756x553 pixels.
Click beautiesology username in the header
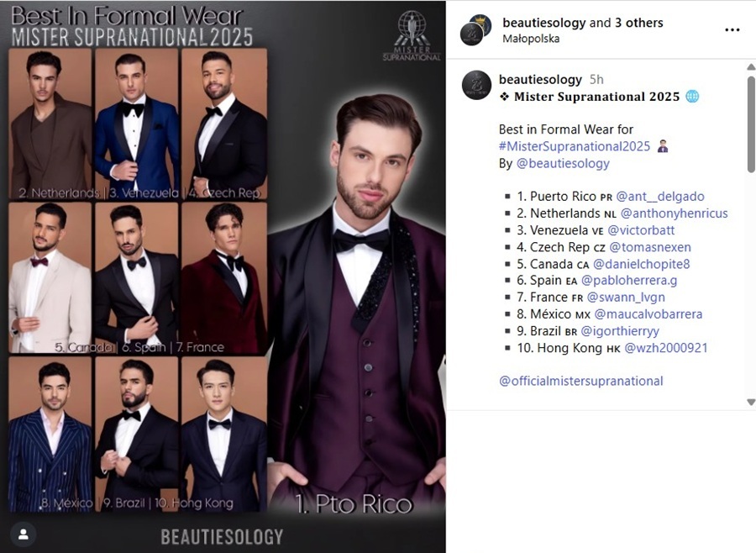543,23
